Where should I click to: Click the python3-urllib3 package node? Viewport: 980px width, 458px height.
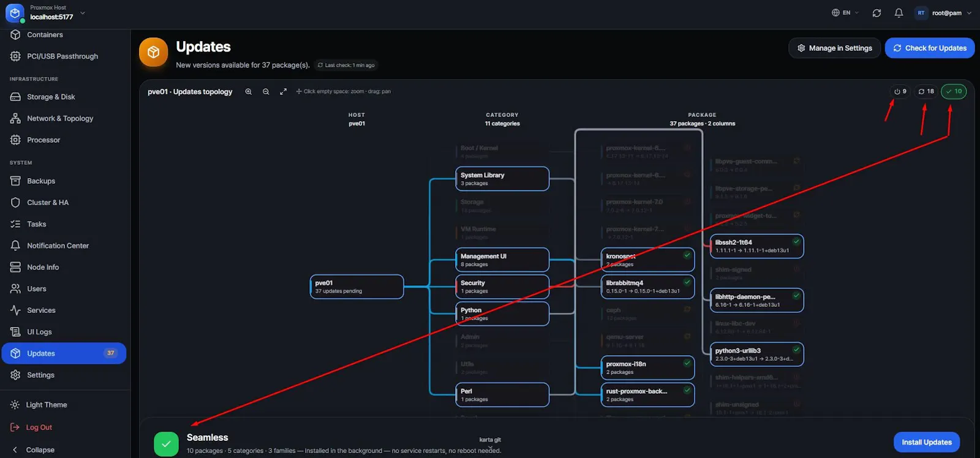coord(757,355)
